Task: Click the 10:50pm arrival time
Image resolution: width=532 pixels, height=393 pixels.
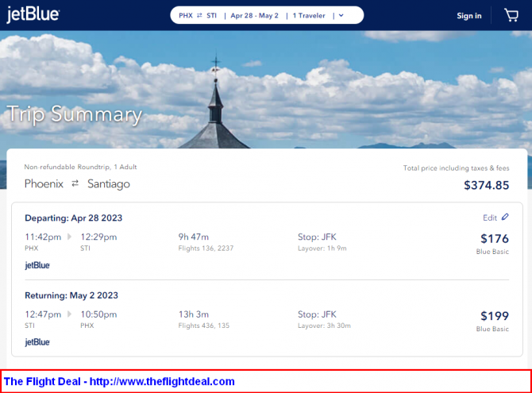Action: (98, 314)
